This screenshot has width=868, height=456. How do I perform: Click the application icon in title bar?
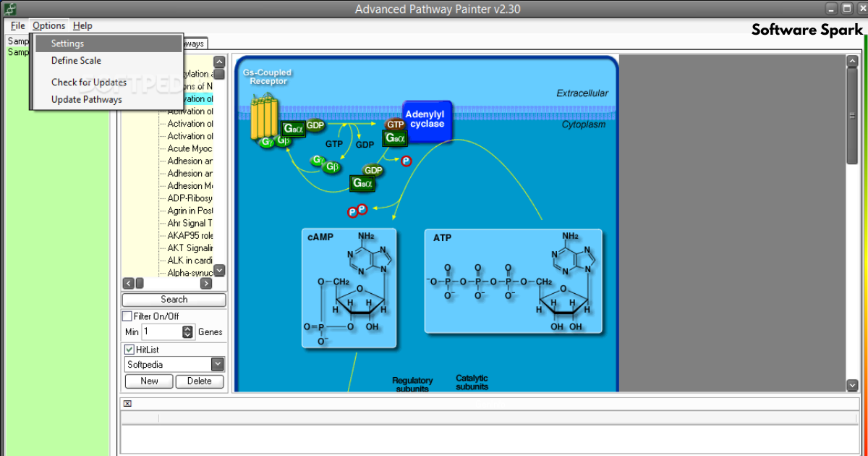pos(9,9)
